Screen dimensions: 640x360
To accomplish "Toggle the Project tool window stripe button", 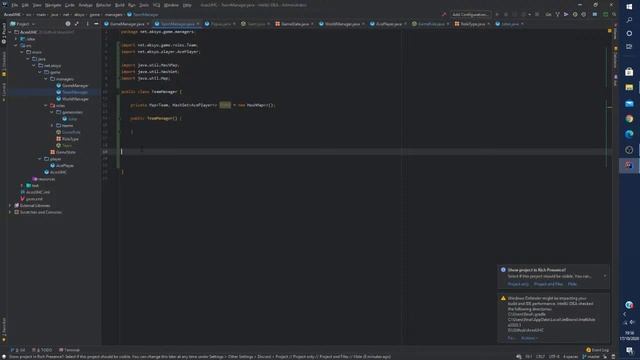I will coord(4,33).
